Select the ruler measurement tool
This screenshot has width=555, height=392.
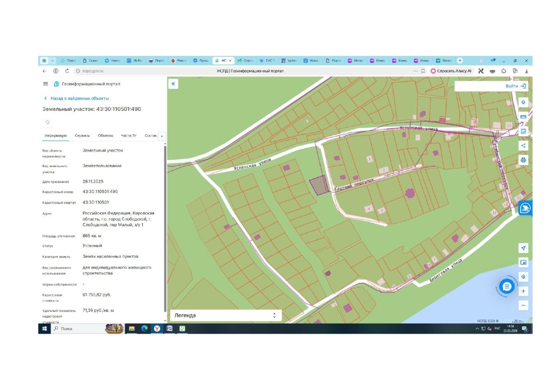[523, 117]
